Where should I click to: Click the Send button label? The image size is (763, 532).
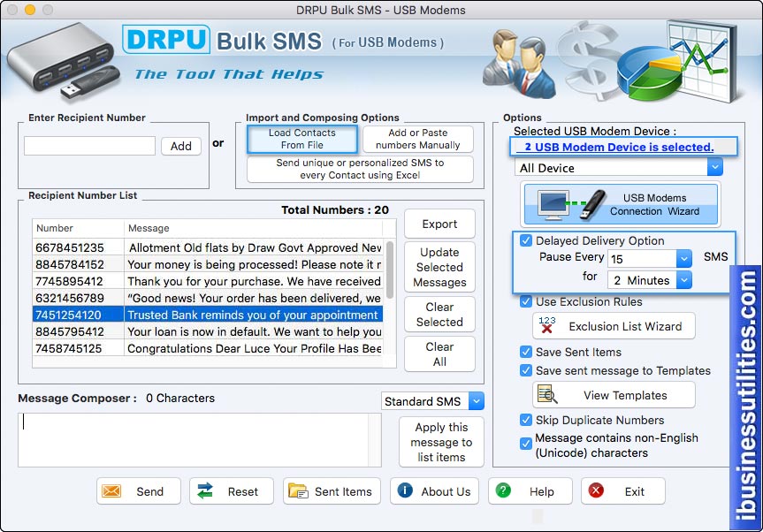click(x=150, y=491)
